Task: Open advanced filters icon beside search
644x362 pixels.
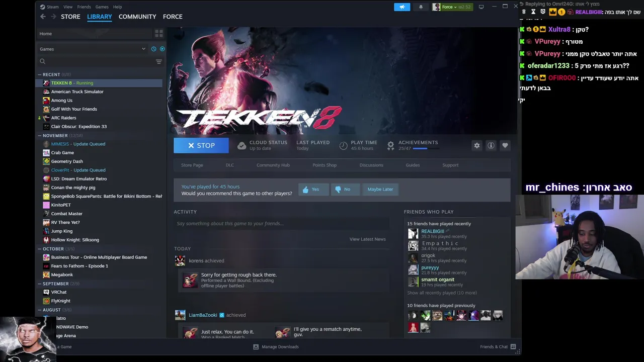Action: (158, 61)
